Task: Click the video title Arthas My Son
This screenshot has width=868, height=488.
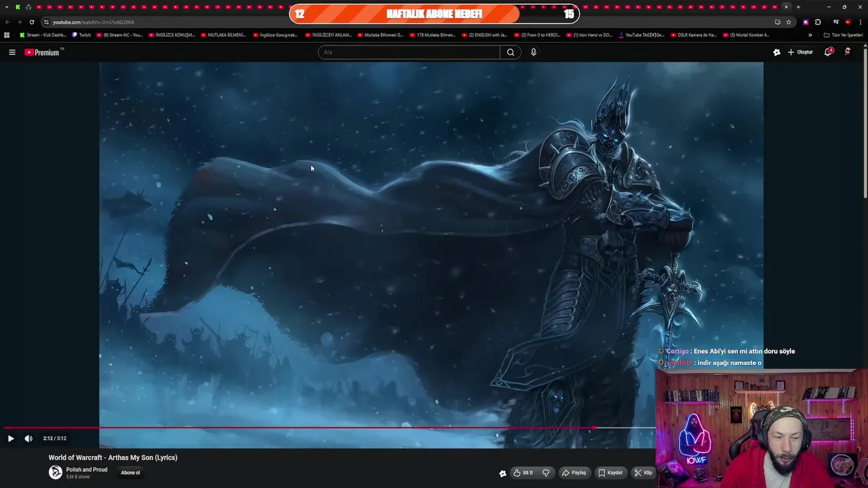Action: point(113,457)
